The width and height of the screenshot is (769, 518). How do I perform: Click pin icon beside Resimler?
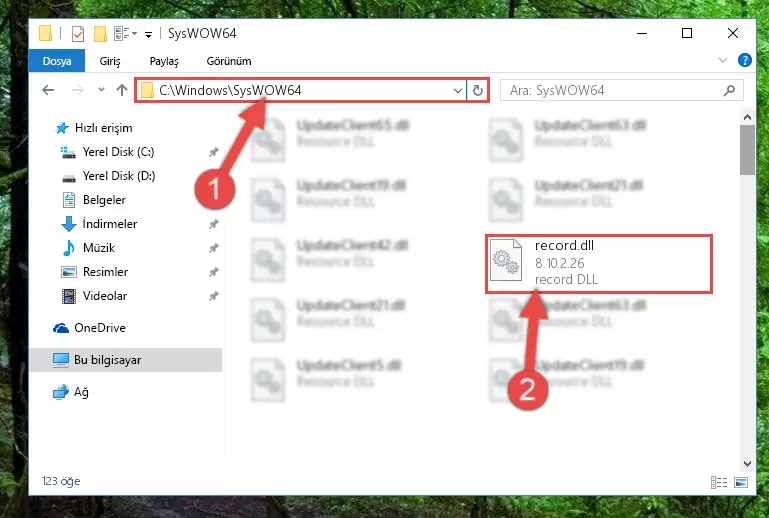click(213, 272)
